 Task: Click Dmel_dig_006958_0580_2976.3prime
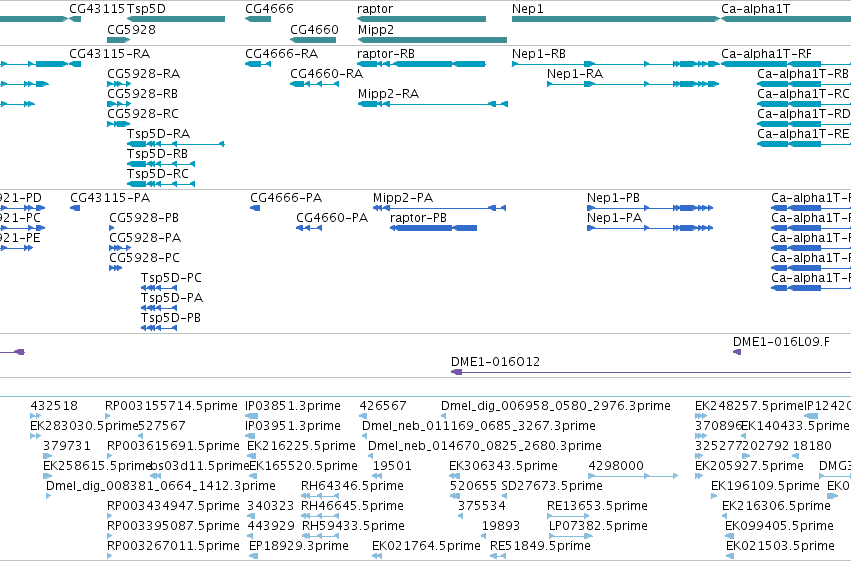click(556, 406)
